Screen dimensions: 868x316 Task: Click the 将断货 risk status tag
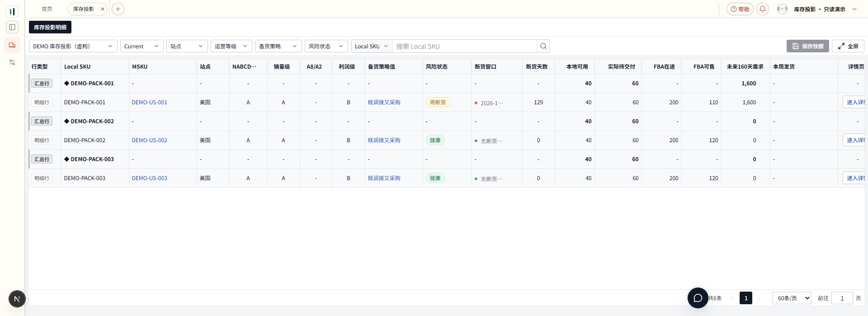(x=438, y=102)
